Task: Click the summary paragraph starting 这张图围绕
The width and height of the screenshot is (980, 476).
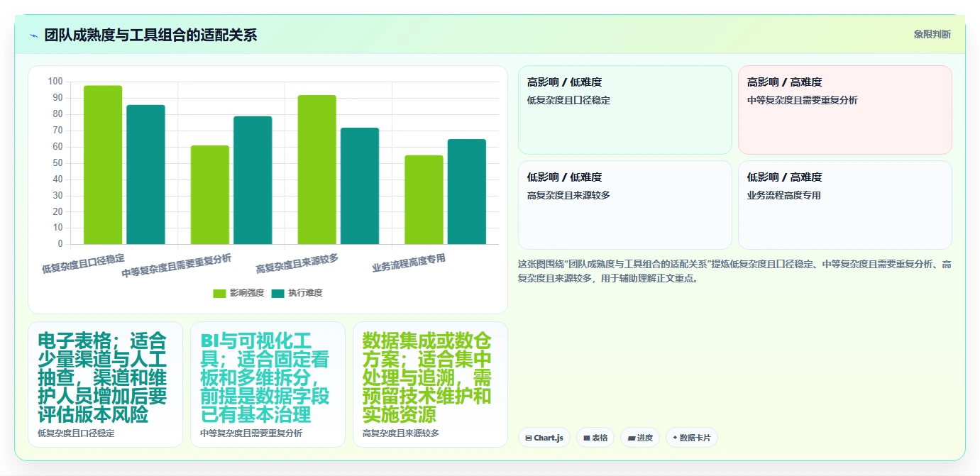Action: pos(734,271)
